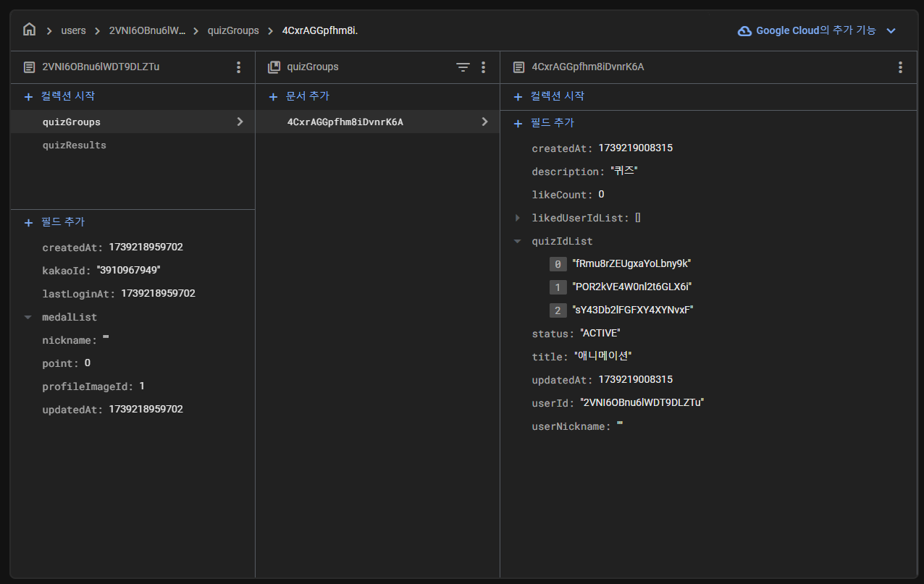Select the quizGroups collection row
This screenshot has width=924, height=584.
point(133,122)
